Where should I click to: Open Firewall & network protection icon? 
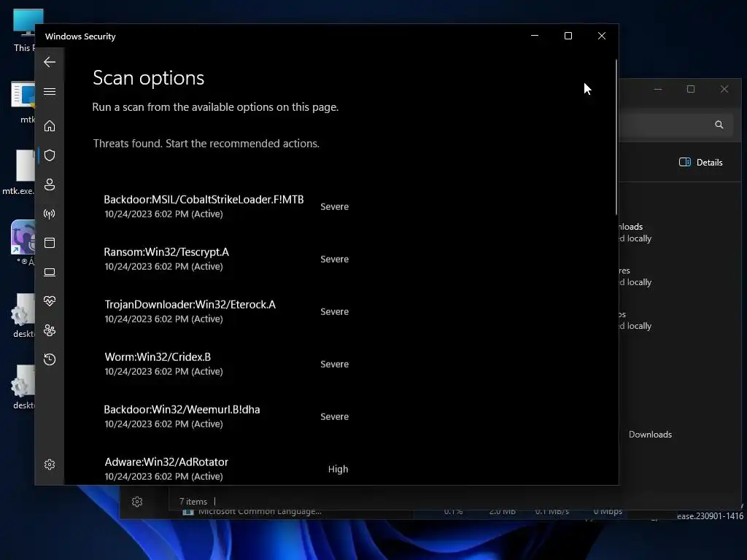(50, 214)
